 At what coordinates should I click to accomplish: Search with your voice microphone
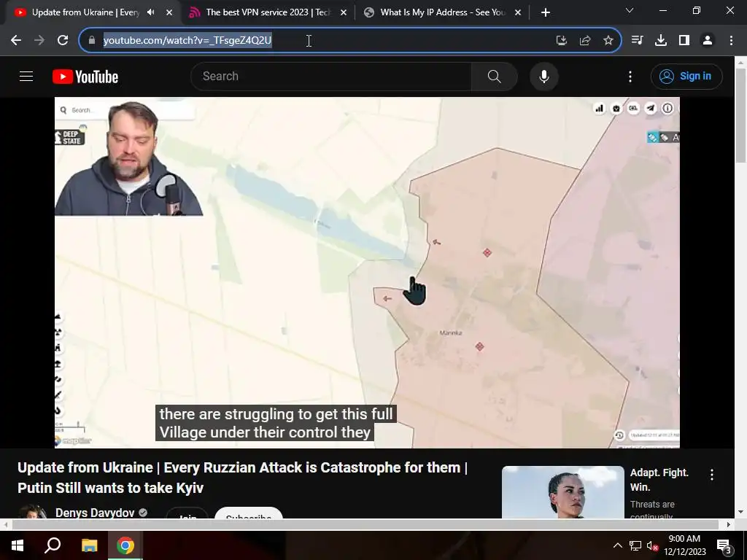pyautogui.click(x=544, y=76)
